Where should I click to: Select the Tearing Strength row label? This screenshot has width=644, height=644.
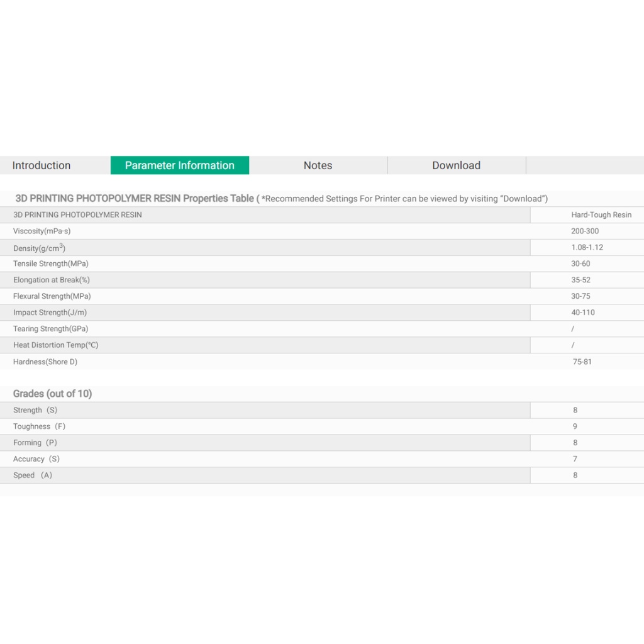(x=51, y=329)
